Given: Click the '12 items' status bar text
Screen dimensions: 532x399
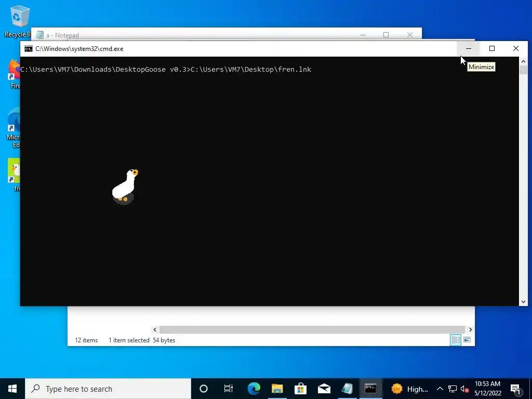Looking at the screenshot, I should tap(86, 340).
